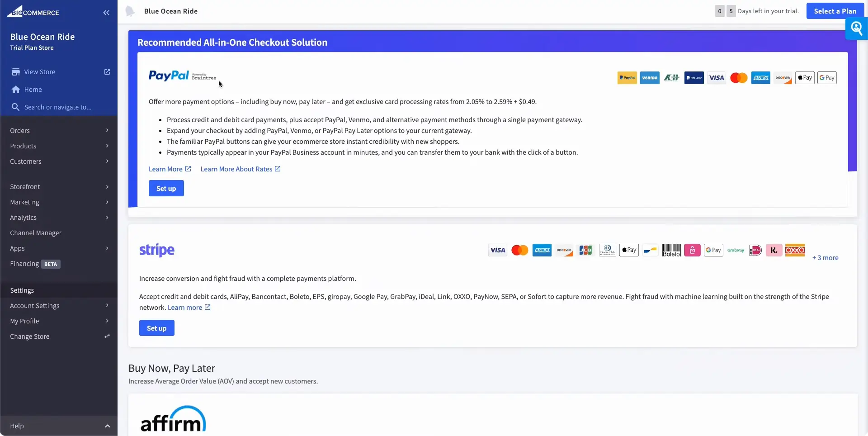868x436 pixels.
Task: Click the Amex badge in the Stripe card
Action: 542,250
